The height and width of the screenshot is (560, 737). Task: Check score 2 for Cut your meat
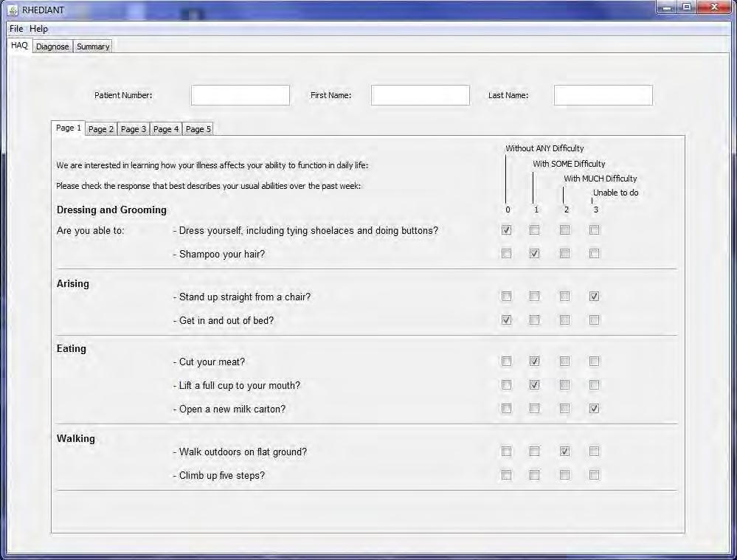coord(564,361)
